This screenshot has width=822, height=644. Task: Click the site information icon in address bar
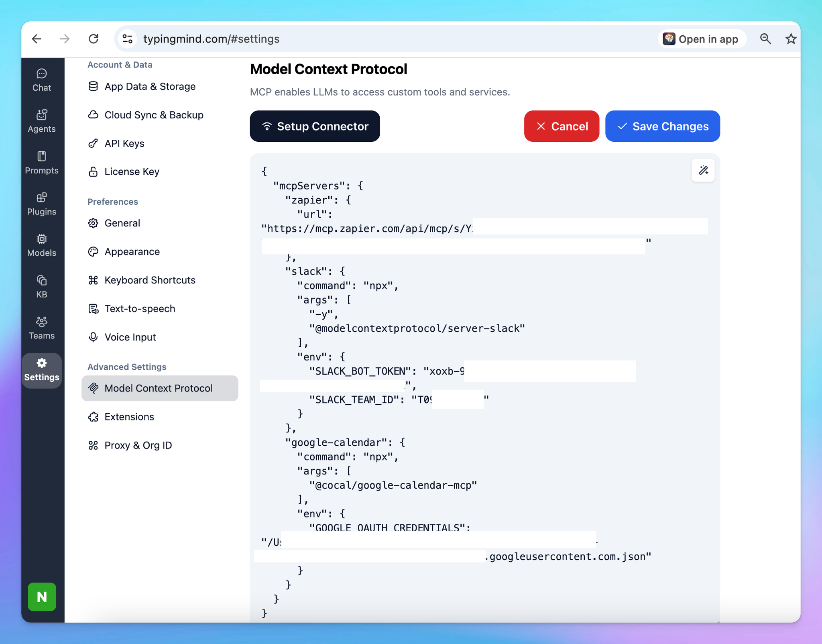pos(128,39)
